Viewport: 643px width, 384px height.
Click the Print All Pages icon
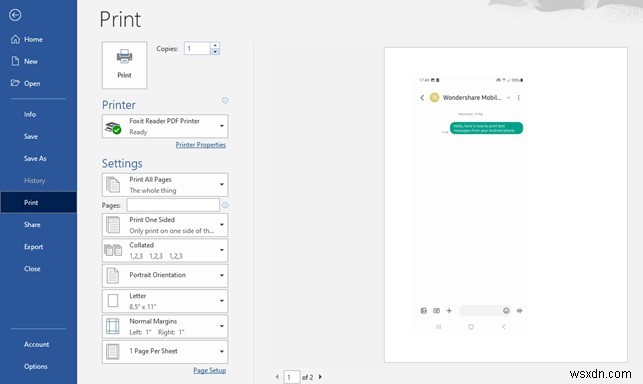[x=113, y=185]
